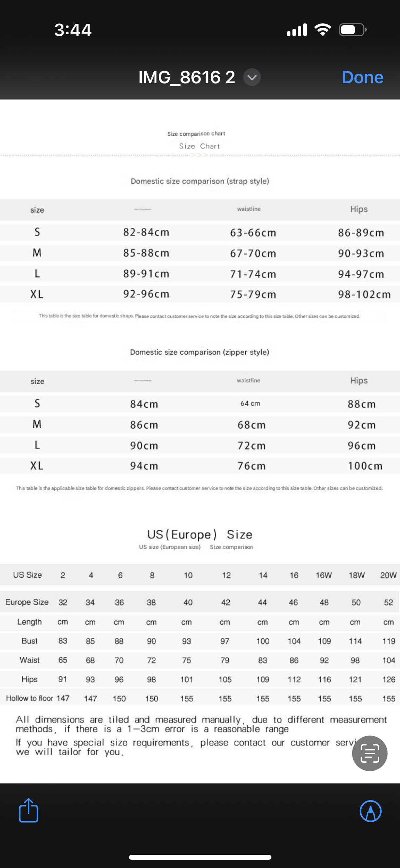The image size is (400, 868).
Task: Open the Markup pen tool
Action: tap(370, 811)
